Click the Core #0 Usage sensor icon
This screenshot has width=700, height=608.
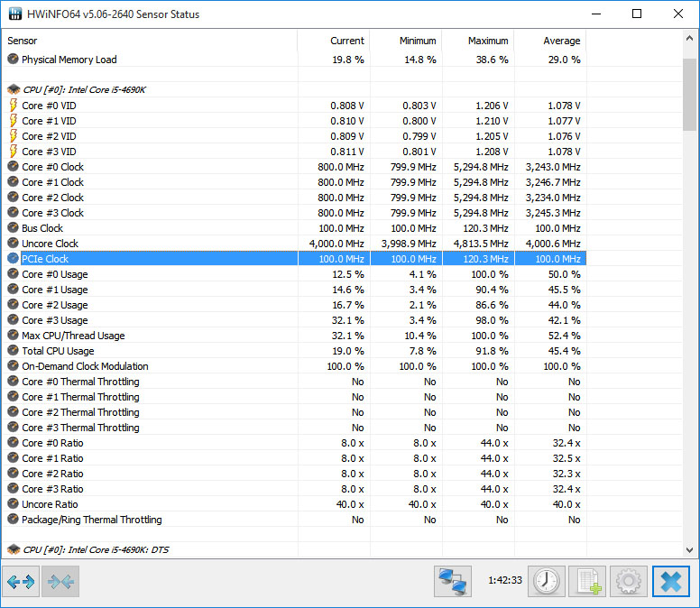point(14,273)
